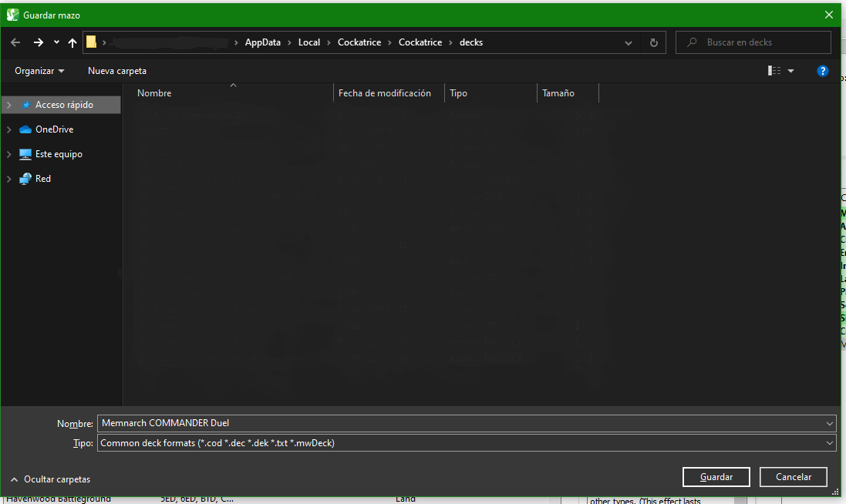Open the view options dropdown arrow
Image resolution: width=846 pixels, height=504 pixels.
[x=791, y=71]
